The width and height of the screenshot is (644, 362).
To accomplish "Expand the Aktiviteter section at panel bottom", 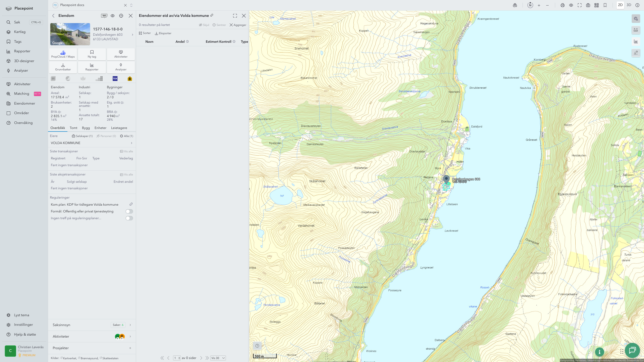I will [x=92, y=337].
